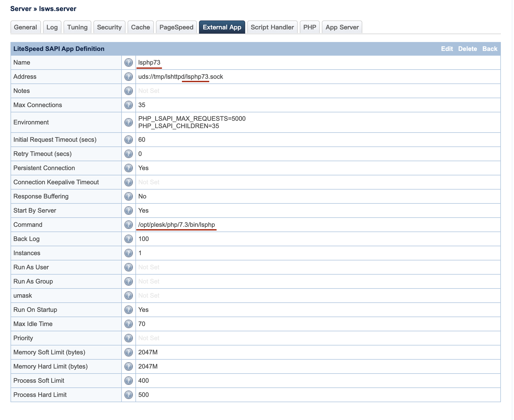514x420 pixels.
Task: Click help icon beside Address row
Action: pos(128,77)
